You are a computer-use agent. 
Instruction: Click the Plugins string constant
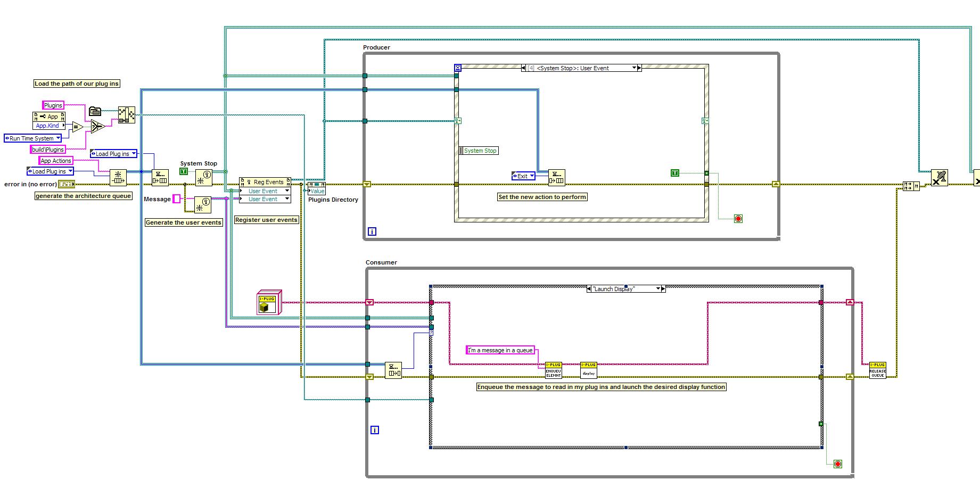click(53, 105)
